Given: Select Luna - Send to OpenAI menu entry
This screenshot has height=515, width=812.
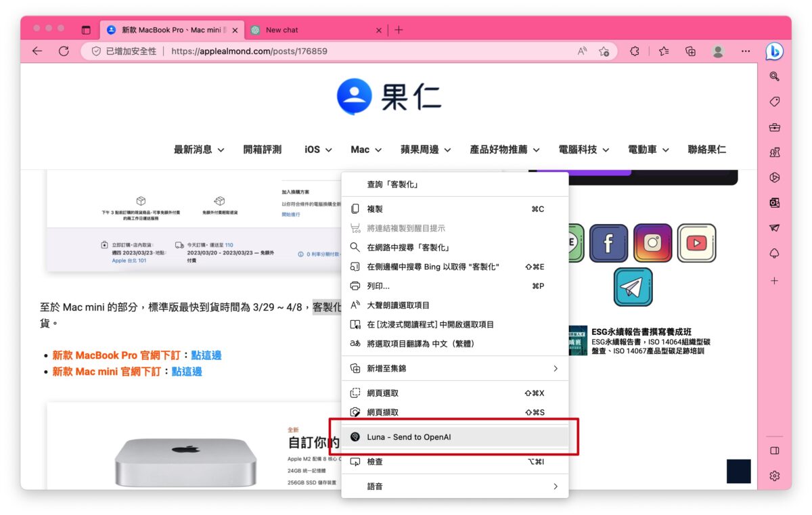Looking at the screenshot, I should coord(455,437).
